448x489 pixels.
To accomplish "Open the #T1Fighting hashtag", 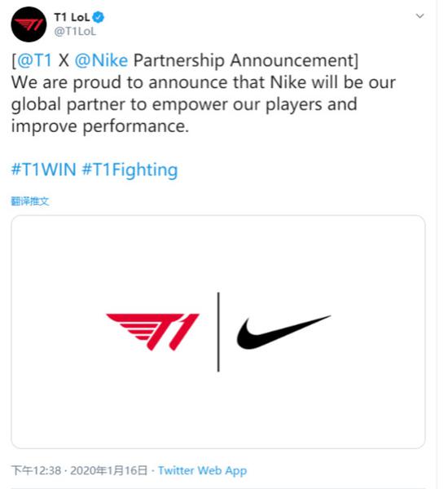I will 130,170.
